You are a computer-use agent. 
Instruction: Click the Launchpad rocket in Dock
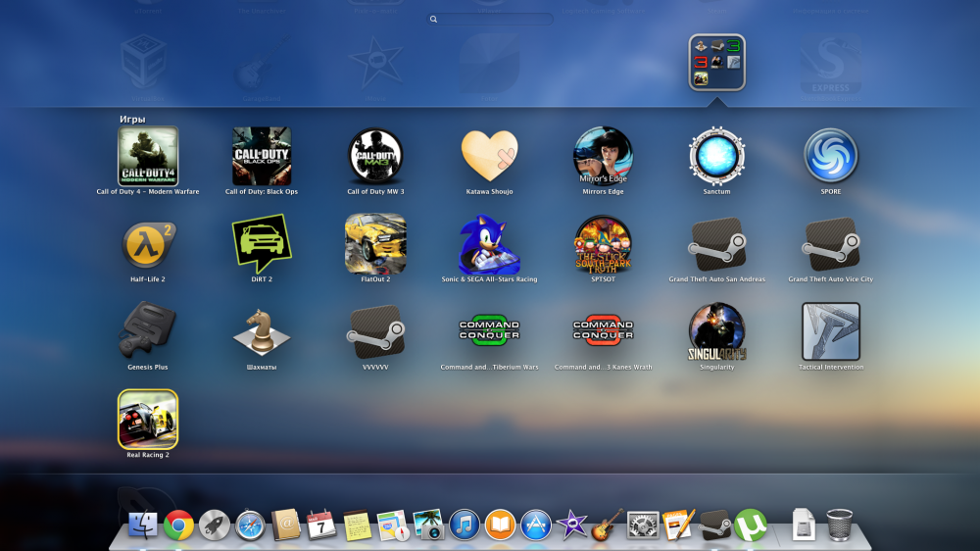(x=215, y=526)
